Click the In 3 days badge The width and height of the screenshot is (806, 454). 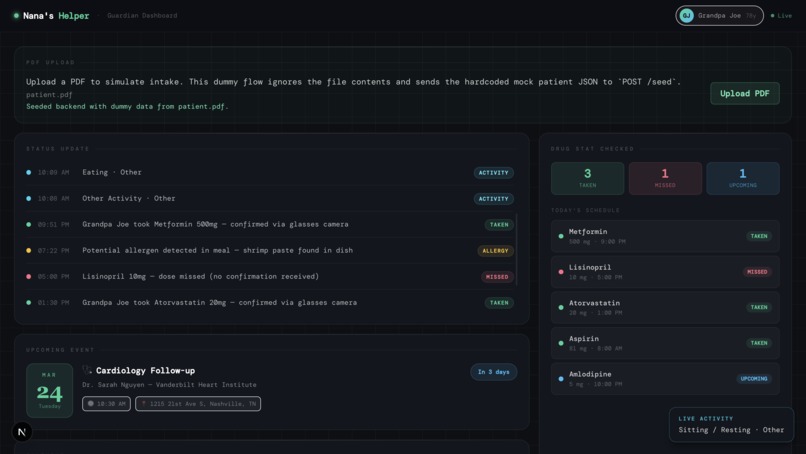click(493, 372)
